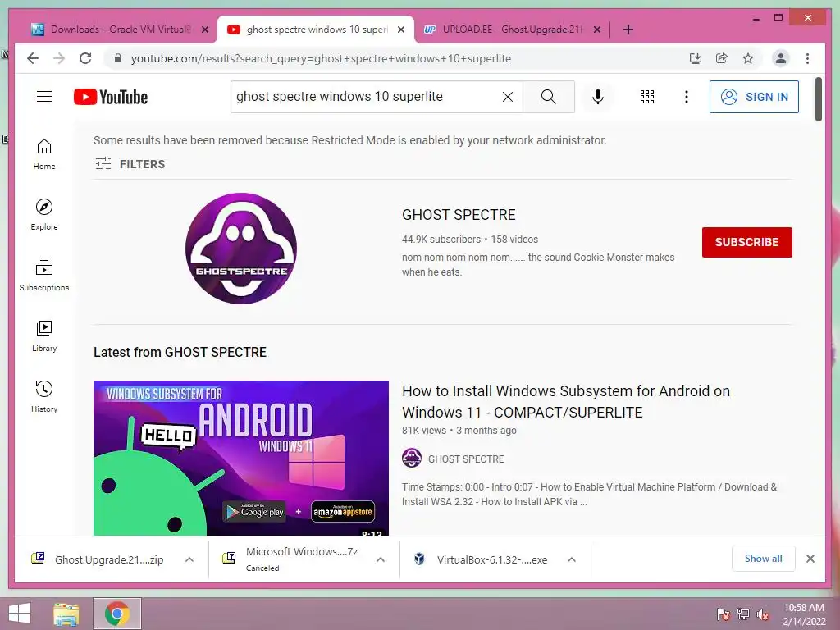Close the ghost spectre YouTube tab

400,30
